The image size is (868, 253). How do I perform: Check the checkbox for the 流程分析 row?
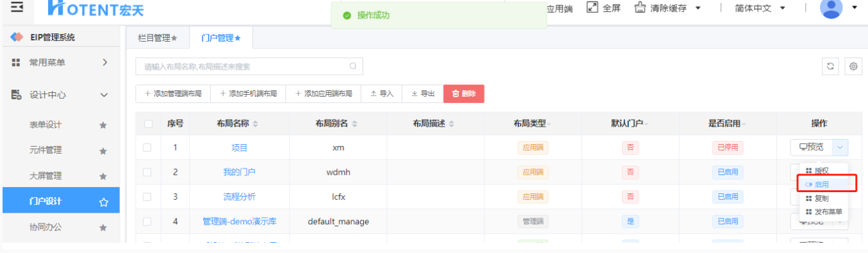pos(147,197)
